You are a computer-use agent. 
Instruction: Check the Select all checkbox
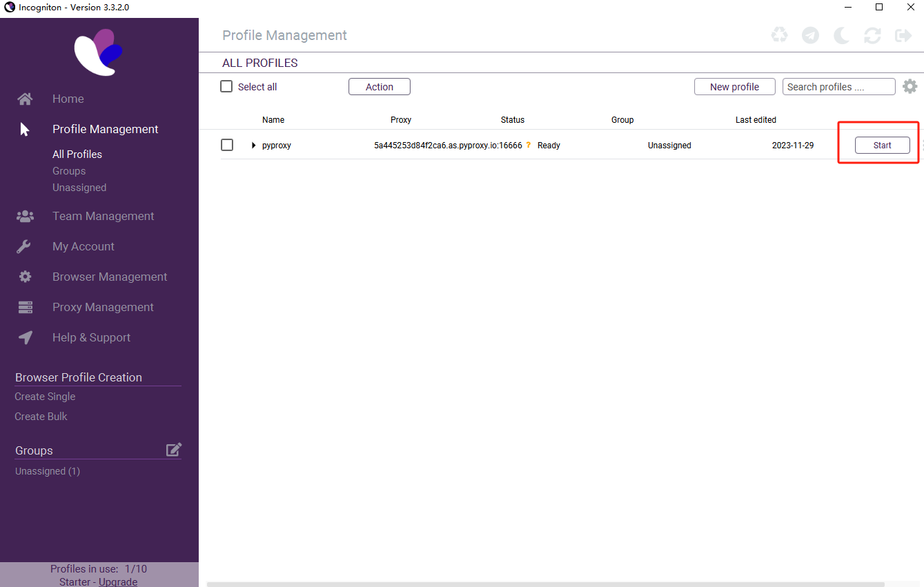point(226,86)
